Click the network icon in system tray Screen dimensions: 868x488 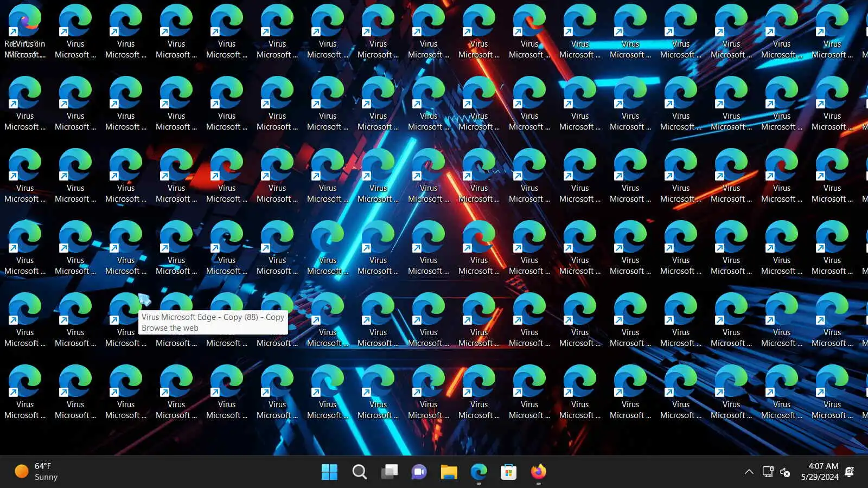(768, 472)
